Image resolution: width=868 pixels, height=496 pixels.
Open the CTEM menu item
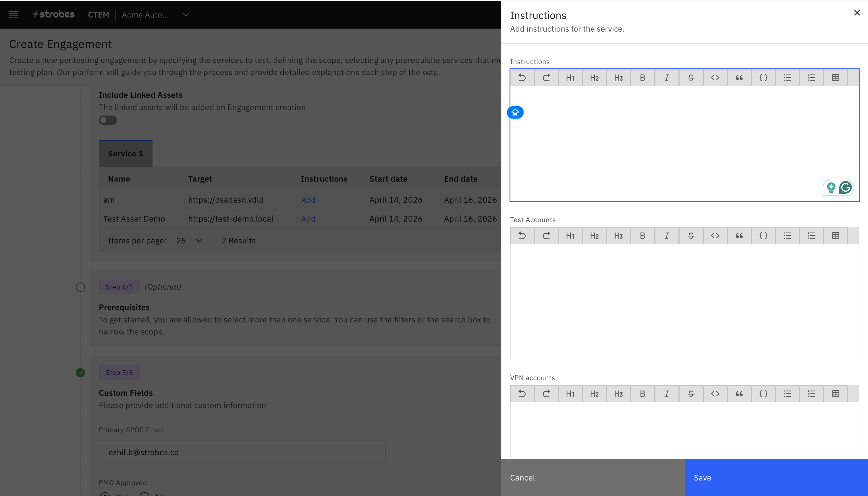pyautogui.click(x=98, y=15)
